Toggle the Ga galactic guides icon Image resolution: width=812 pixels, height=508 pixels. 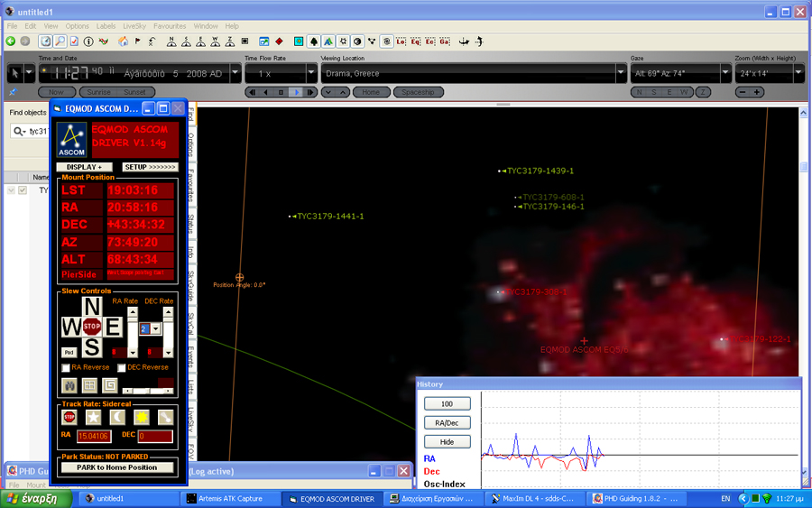pos(445,42)
